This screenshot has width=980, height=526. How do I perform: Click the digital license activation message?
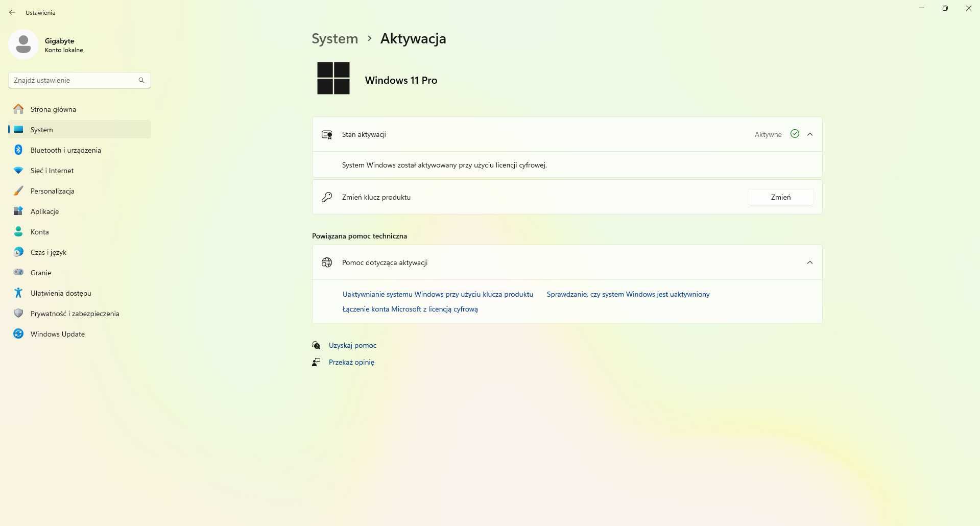pos(444,165)
